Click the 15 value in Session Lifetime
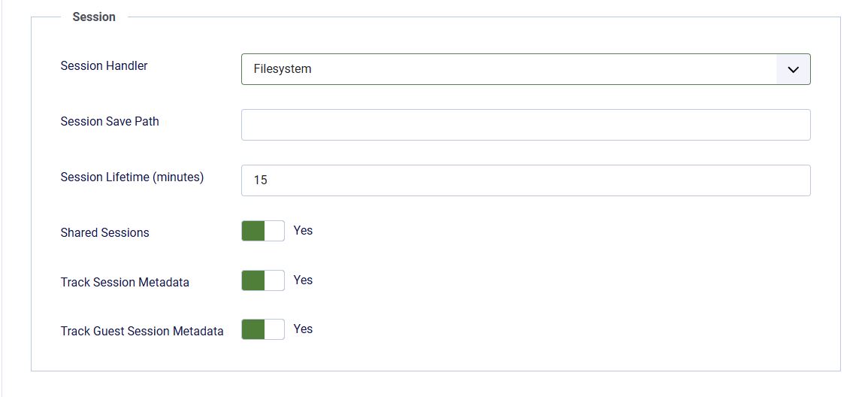868x397 pixels. (x=260, y=180)
